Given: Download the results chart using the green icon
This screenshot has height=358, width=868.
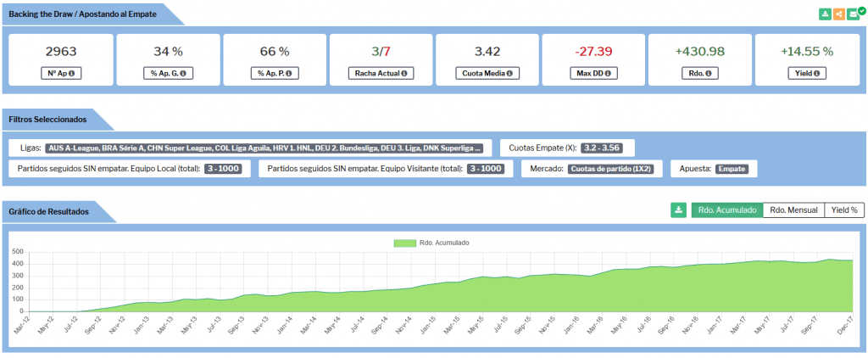Looking at the screenshot, I should [678, 210].
